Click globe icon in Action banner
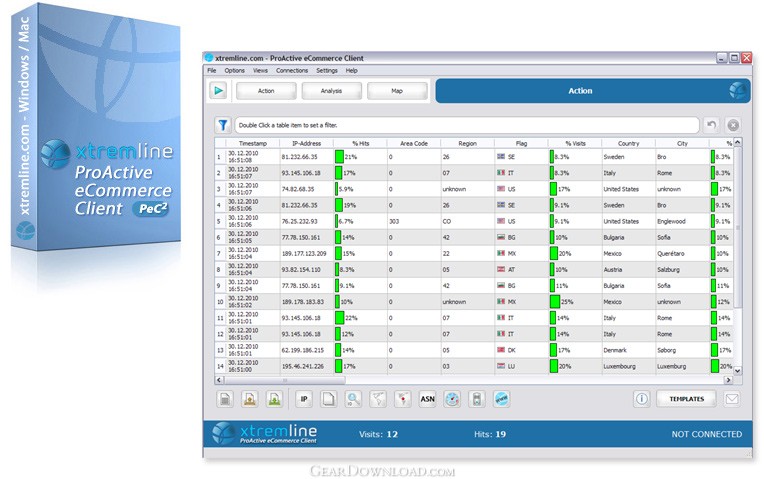 739,91
